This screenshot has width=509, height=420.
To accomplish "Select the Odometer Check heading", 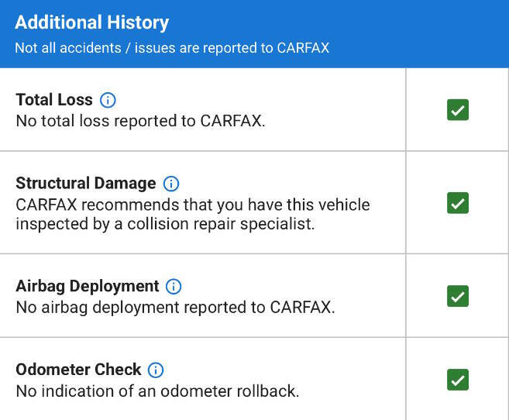I will coord(78,370).
